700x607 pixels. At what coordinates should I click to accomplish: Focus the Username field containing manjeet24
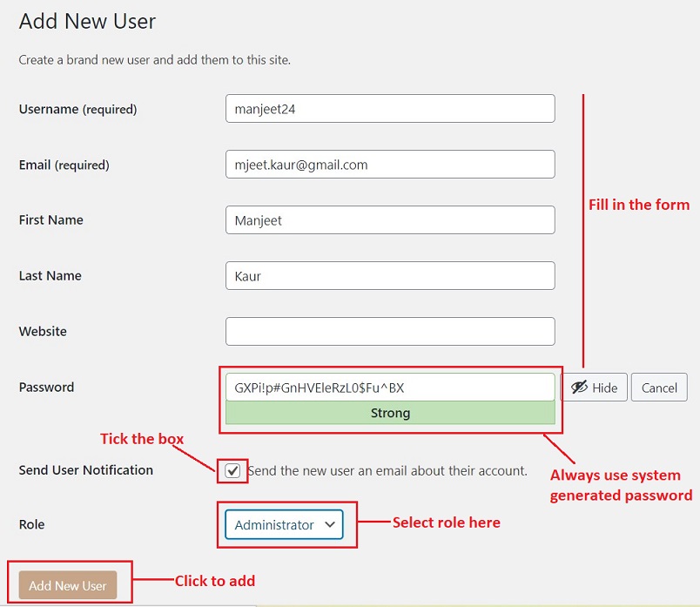389,109
